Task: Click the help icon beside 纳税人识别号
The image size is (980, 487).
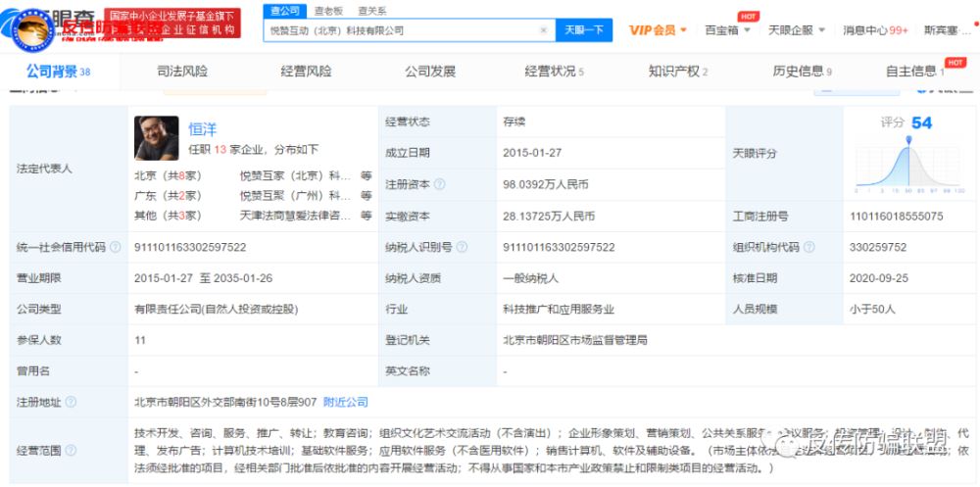Action: tap(464, 248)
